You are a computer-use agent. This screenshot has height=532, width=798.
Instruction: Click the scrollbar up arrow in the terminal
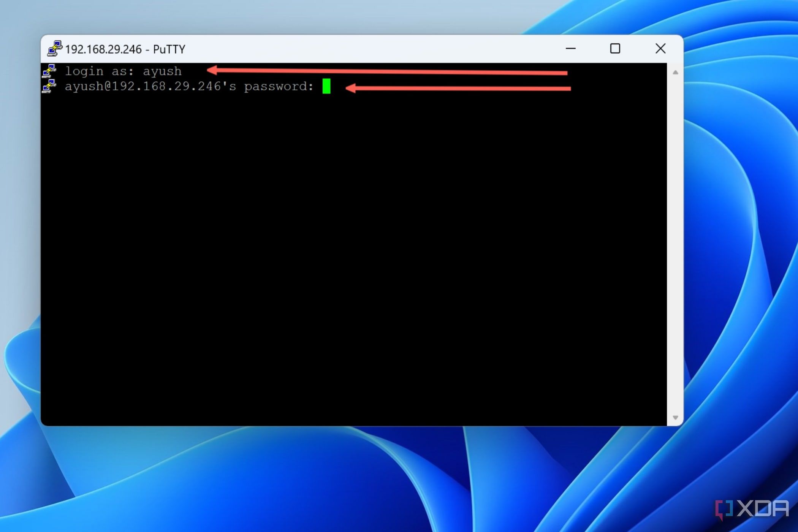675,72
